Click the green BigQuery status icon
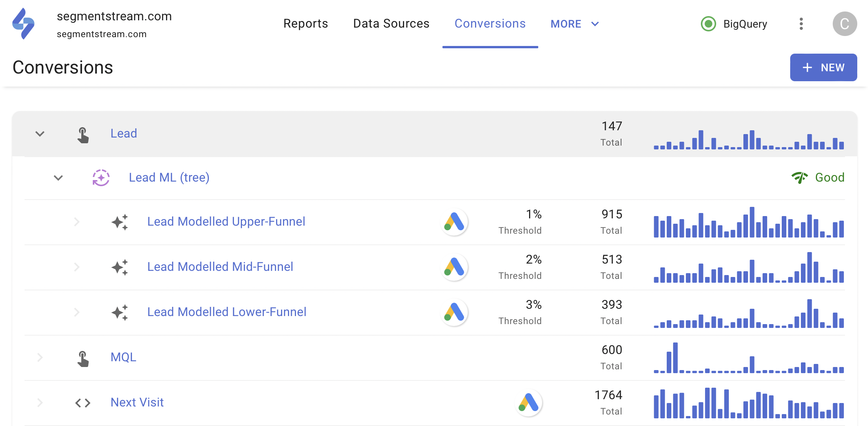The height and width of the screenshot is (426, 868). pos(708,24)
